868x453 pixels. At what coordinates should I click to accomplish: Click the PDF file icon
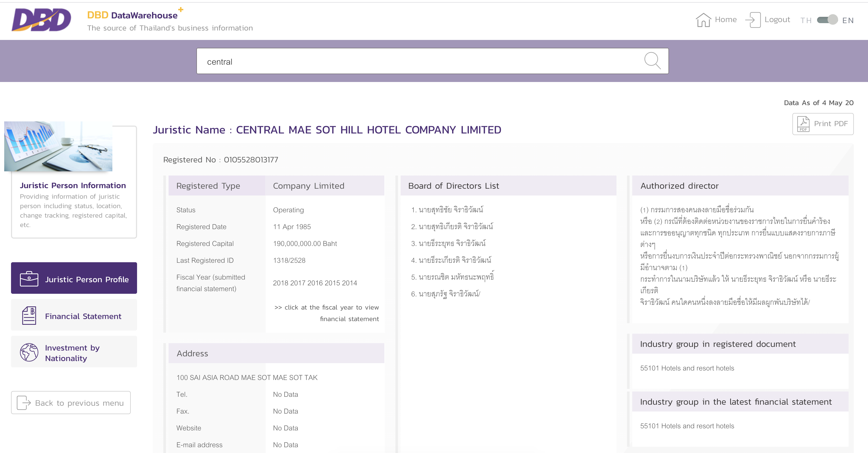(803, 124)
